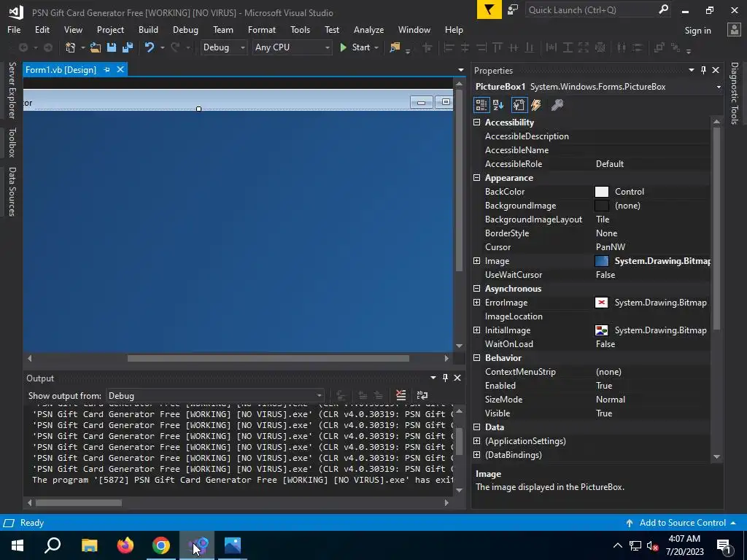Click the New Project toolbar icon

71,47
